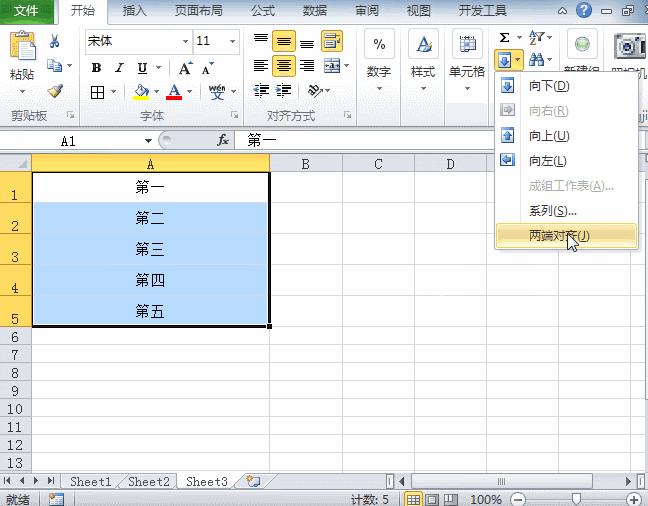Expand fill color dropdown arrow
Image resolution: width=648 pixels, height=506 pixels.
pos(156,92)
